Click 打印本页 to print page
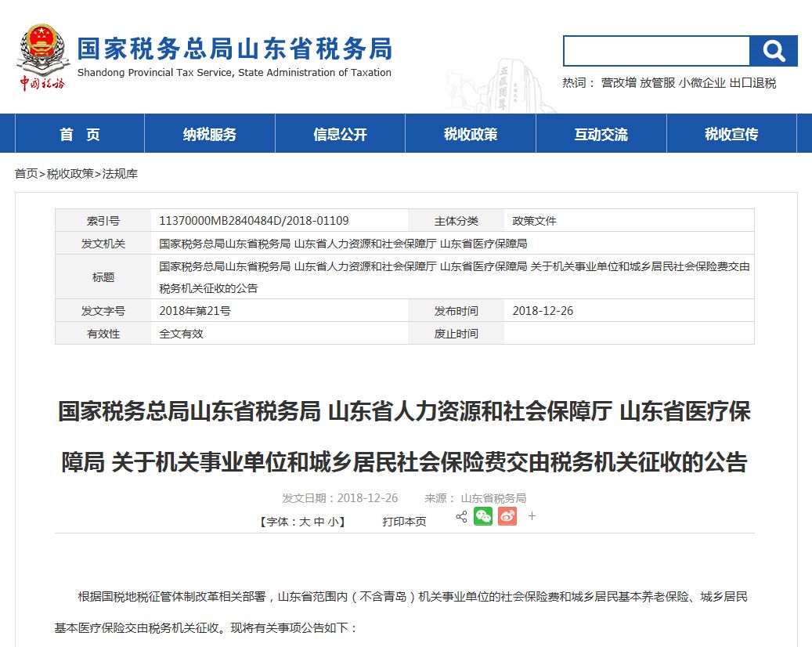Screen dimensions: 812x647 point(405,522)
